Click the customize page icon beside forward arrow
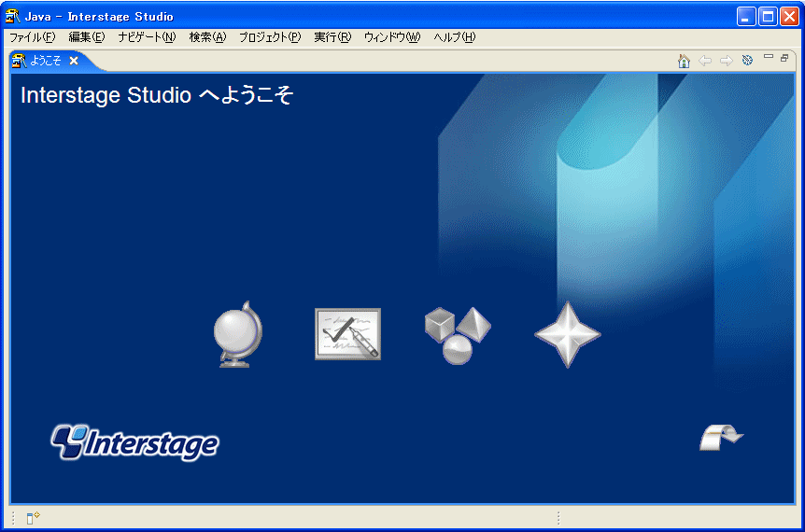The height and width of the screenshot is (532, 805). tap(747, 61)
